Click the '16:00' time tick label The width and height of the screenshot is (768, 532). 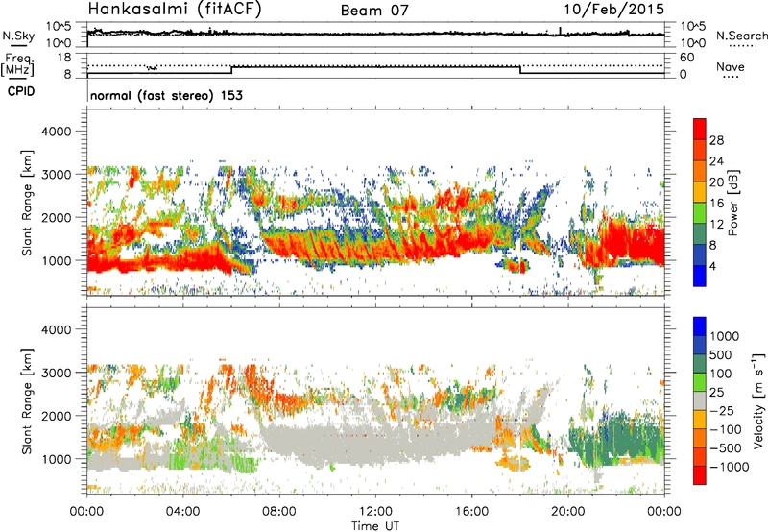tap(471, 512)
